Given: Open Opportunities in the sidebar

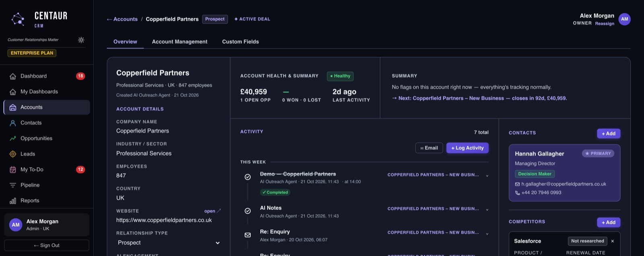Looking at the screenshot, I should pyautogui.click(x=47, y=138).
